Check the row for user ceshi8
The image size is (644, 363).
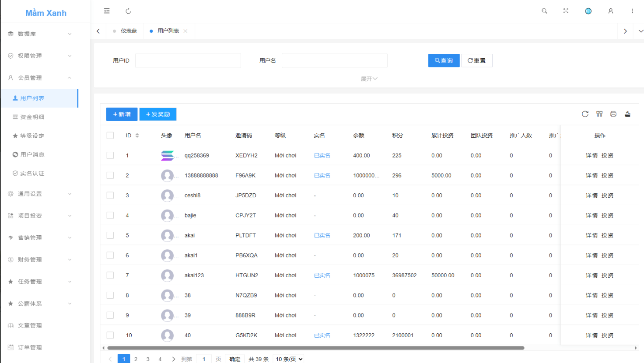[x=110, y=195]
